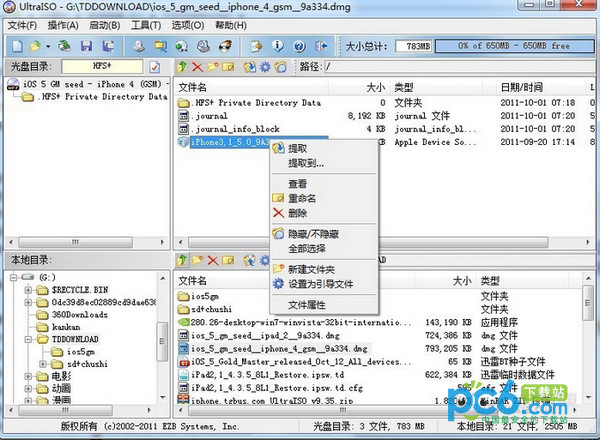
Task: Open the 文件(F) menu
Action: click(x=22, y=26)
